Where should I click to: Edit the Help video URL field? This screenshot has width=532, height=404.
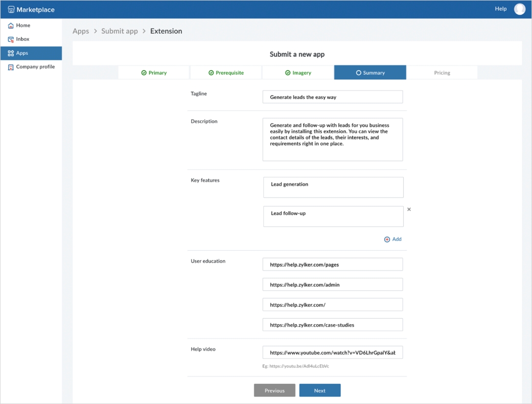coord(332,353)
